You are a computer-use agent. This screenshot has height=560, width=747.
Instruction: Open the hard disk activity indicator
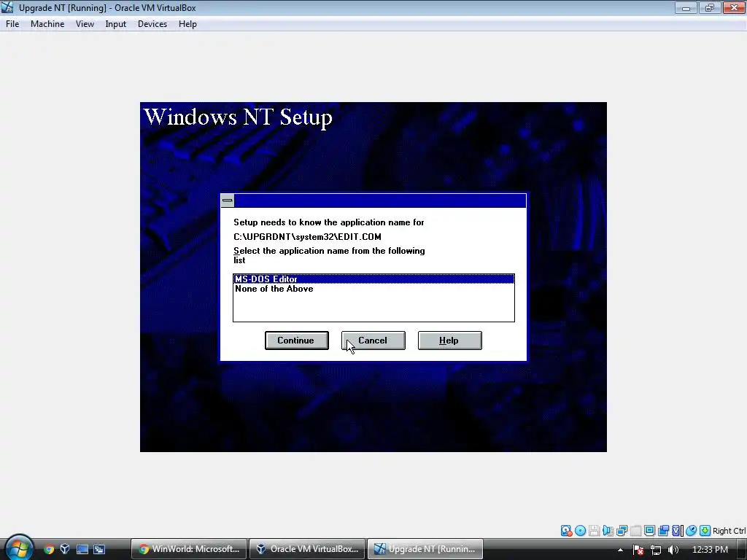coord(566,531)
